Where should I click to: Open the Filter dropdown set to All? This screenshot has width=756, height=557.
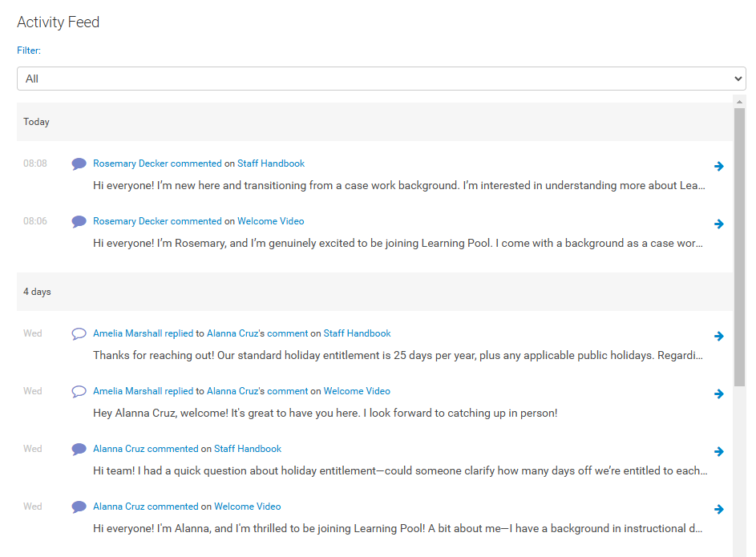pos(381,79)
